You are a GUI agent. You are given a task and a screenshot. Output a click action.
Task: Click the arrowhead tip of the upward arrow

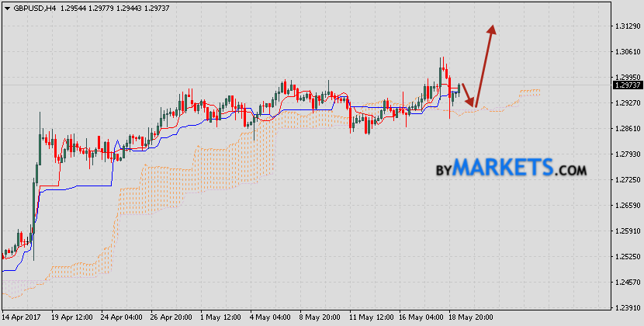[x=491, y=28]
